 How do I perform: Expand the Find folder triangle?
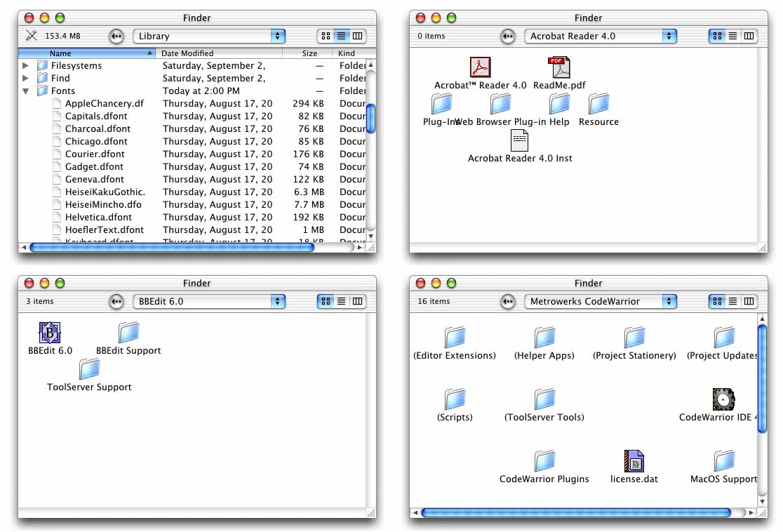tap(25, 78)
